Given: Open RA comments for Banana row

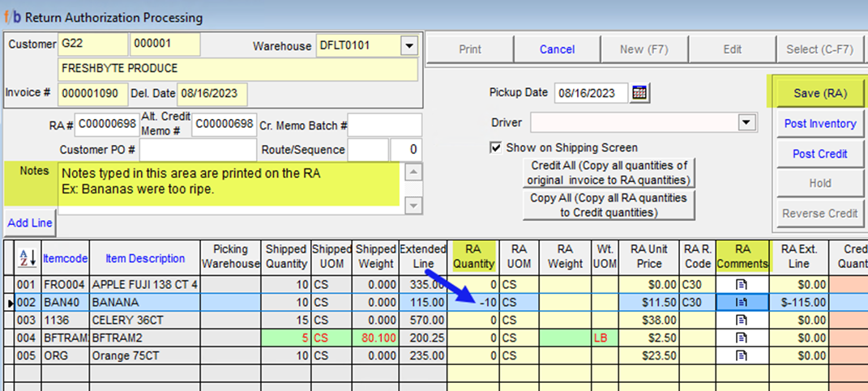Looking at the screenshot, I should [x=743, y=302].
